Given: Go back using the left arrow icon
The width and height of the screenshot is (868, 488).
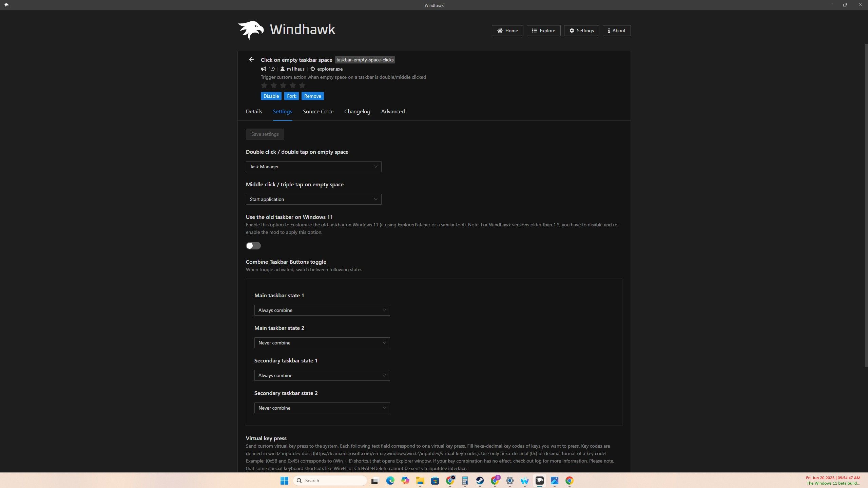Looking at the screenshot, I should click(x=251, y=59).
